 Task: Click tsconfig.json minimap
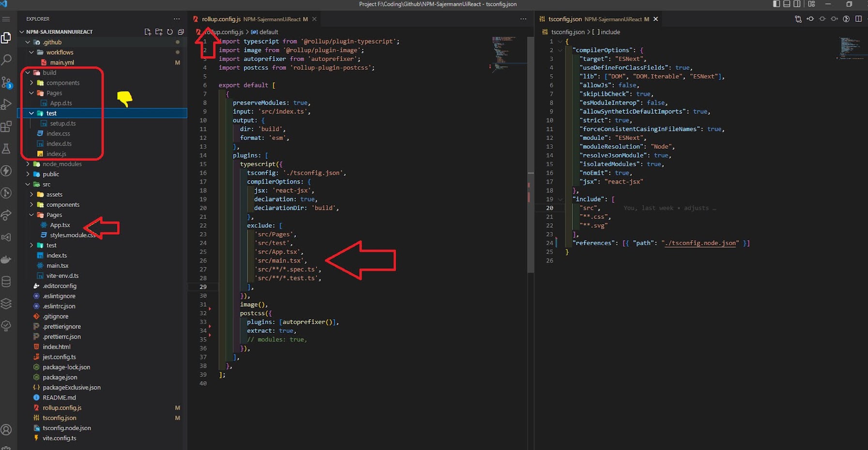[851, 47]
